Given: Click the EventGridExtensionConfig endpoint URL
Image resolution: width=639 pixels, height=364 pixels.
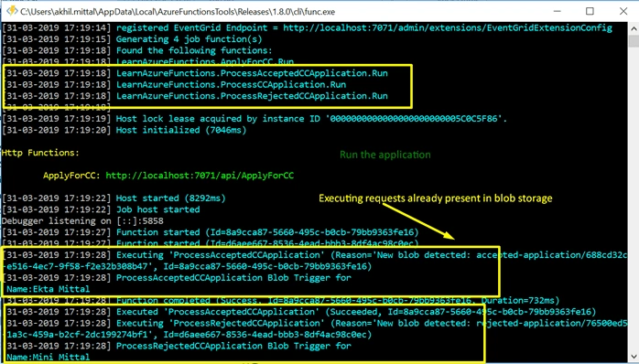Looking at the screenshot, I should [x=448, y=28].
